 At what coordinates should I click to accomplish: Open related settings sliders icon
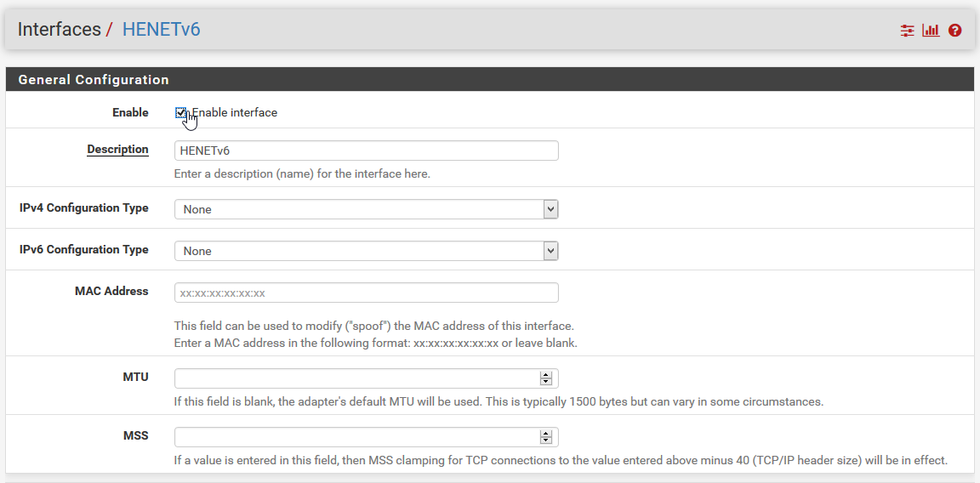908,31
